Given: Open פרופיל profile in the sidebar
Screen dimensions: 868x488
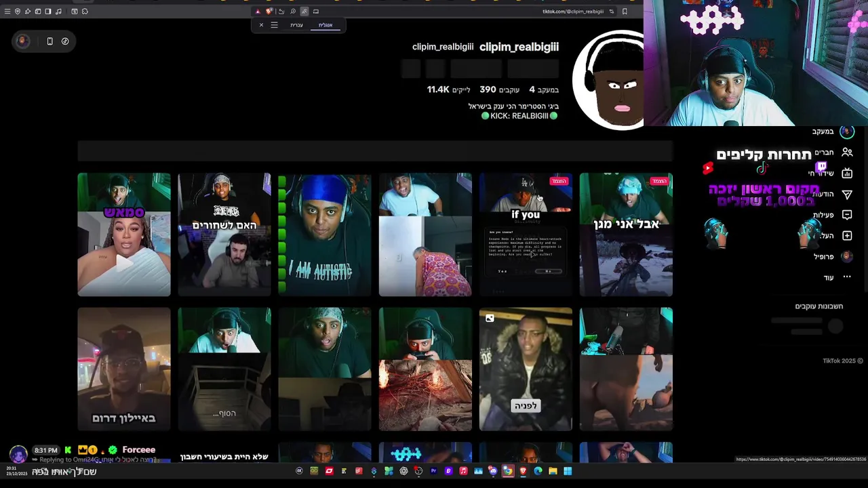Looking at the screenshot, I should click(x=833, y=256).
